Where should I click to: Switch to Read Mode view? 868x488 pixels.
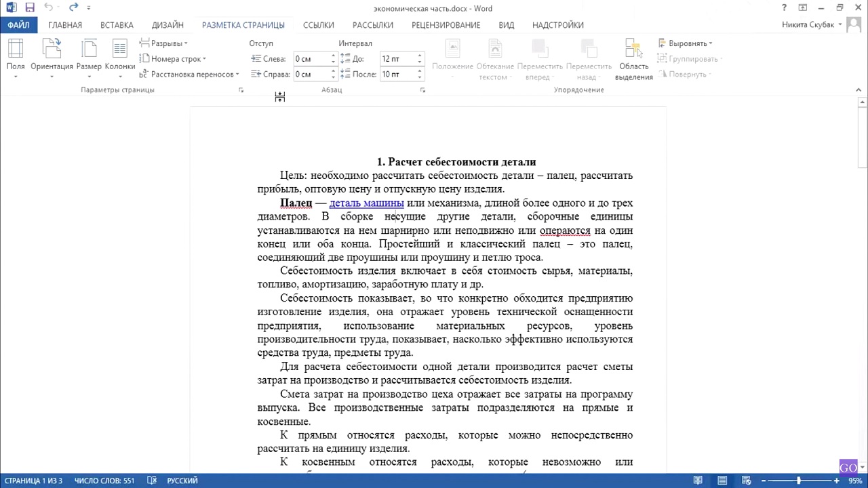point(698,481)
